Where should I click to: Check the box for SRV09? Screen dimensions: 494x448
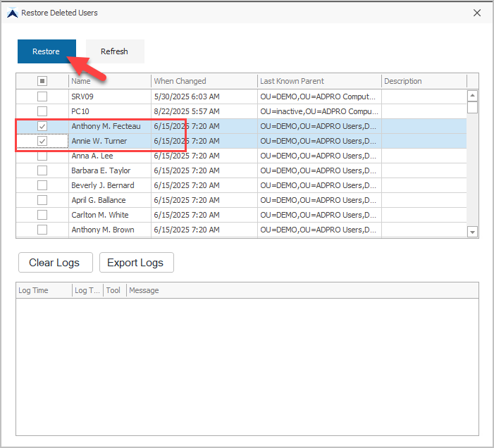pyautogui.click(x=42, y=97)
